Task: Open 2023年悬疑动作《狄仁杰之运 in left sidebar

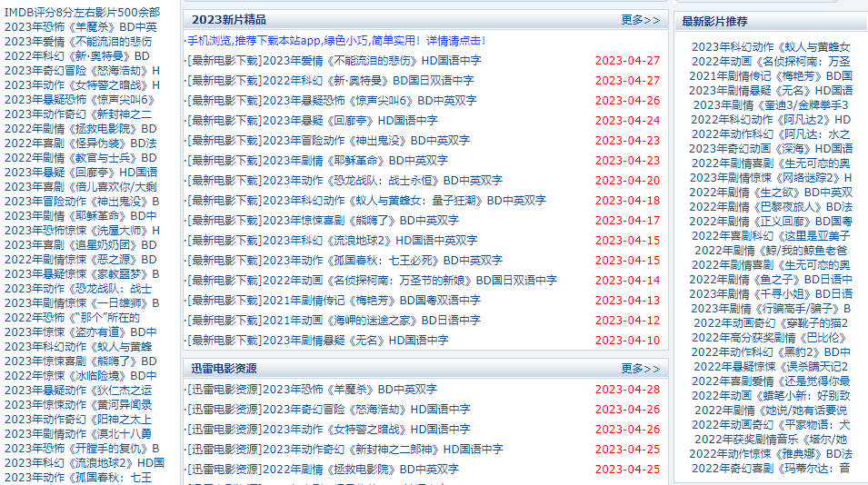Action: pyautogui.click(x=78, y=390)
